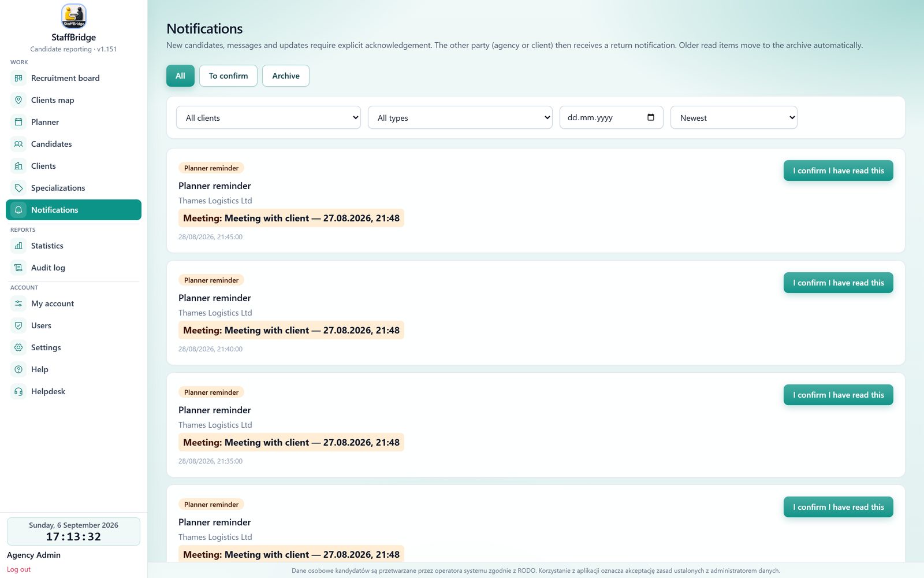Screen dimensions: 924x578
Task: Switch to the All tab
Action: pyautogui.click(x=180, y=76)
